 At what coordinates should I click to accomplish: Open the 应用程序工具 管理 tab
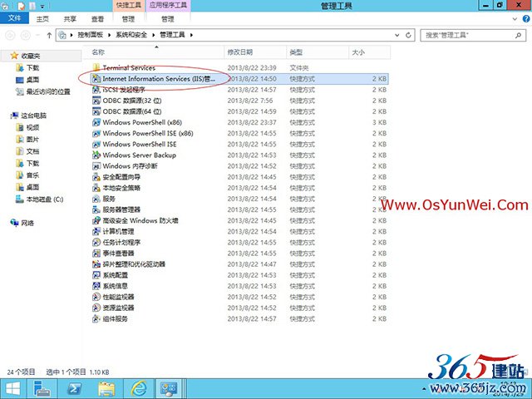click(x=168, y=19)
